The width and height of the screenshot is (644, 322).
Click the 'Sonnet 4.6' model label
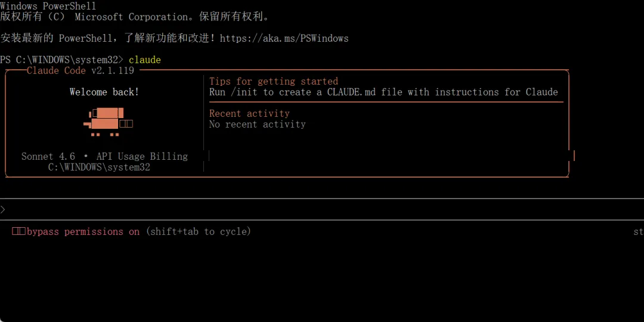48,157
